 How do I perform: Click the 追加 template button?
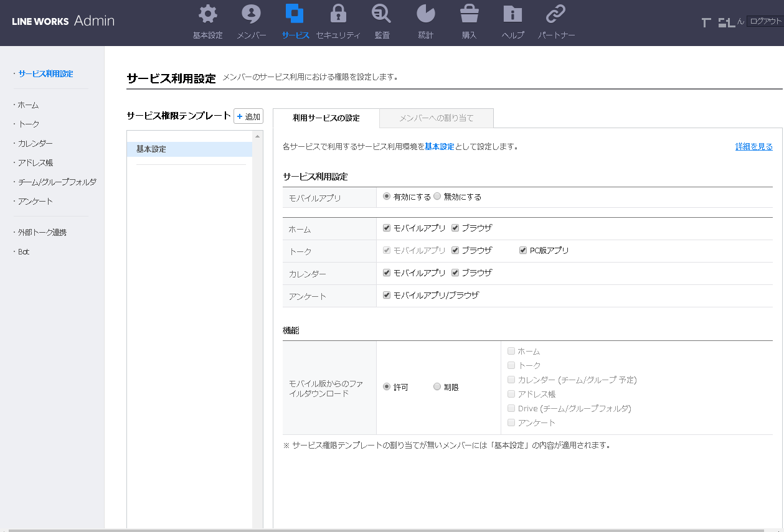click(x=248, y=116)
